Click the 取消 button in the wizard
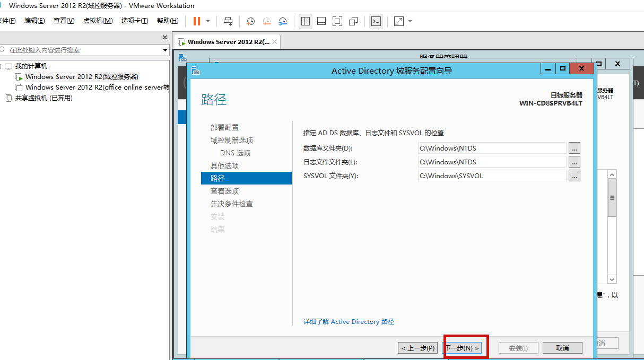644x360 pixels. (x=562, y=348)
